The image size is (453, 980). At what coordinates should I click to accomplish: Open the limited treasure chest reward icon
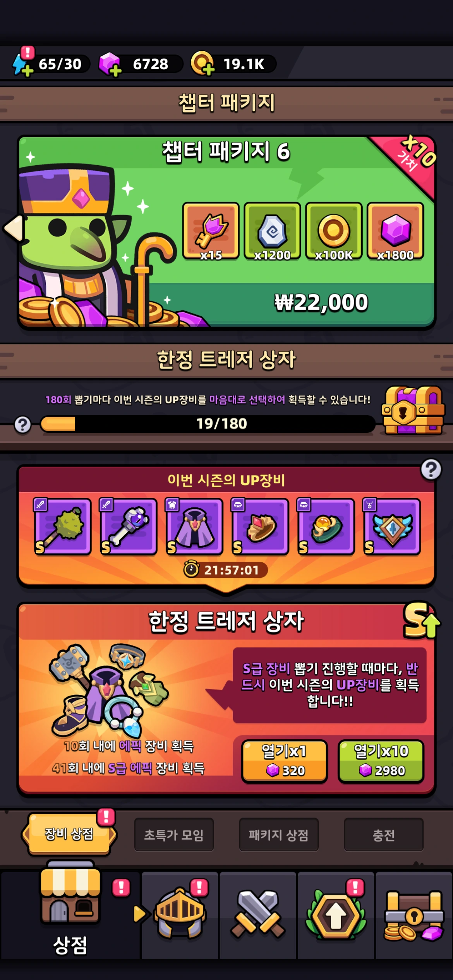413,410
